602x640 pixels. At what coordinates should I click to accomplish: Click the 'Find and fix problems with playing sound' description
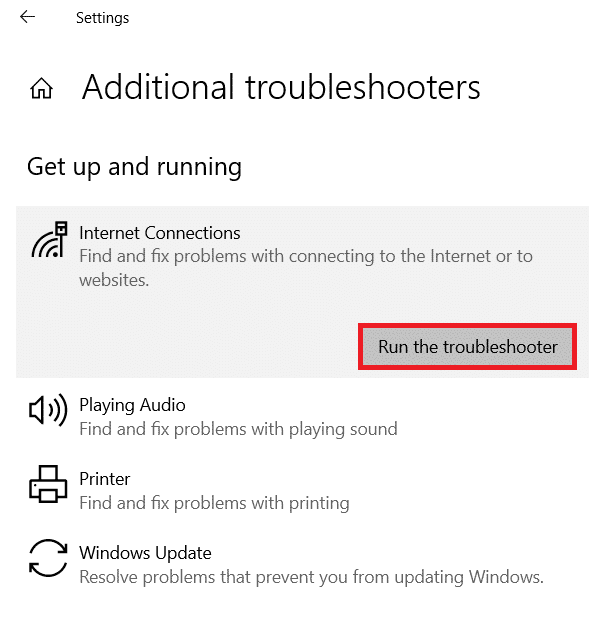pyautogui.click(x=238, y=429)
